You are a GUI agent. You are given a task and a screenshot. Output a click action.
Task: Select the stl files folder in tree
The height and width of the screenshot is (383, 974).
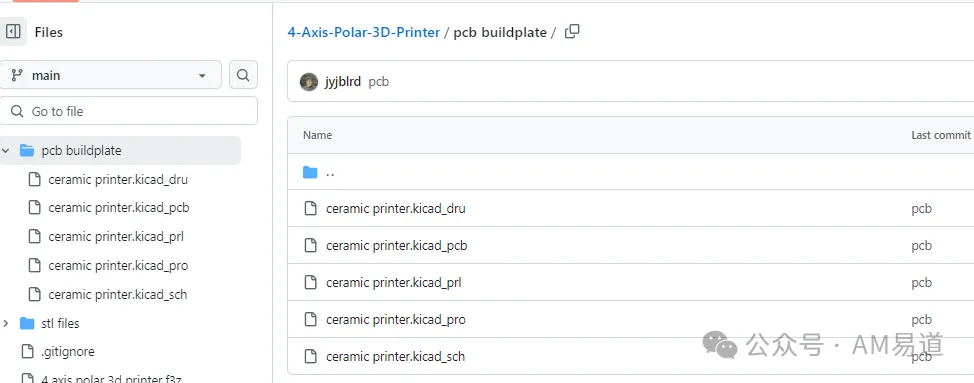[60, 323]
